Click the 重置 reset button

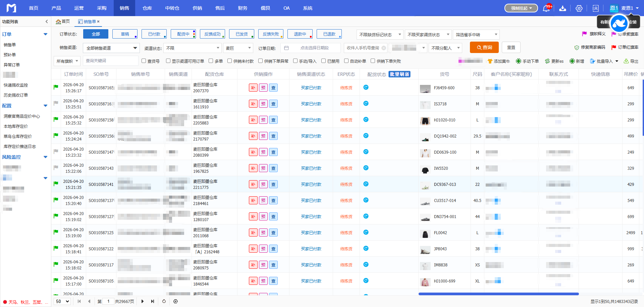[x=511, y=48]
